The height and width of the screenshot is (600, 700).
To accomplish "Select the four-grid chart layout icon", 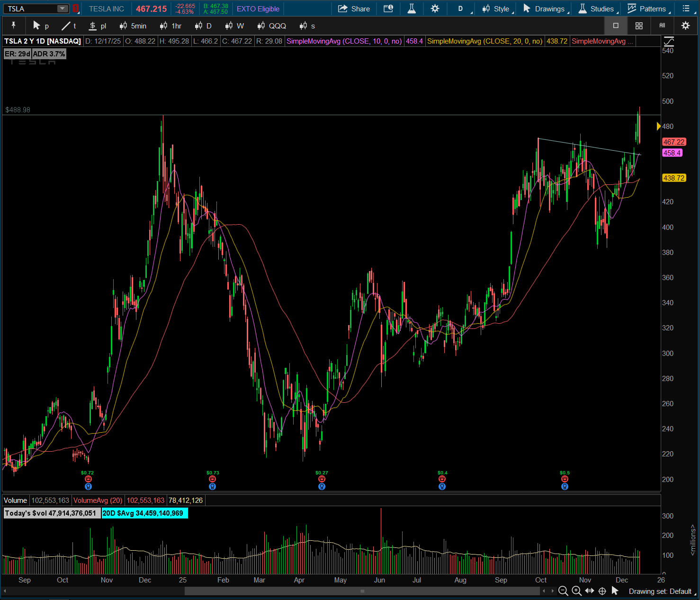I will [x=639, y=26].
